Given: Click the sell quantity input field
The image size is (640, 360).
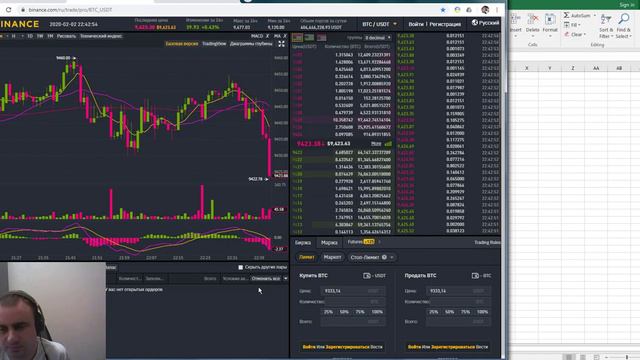Looking at the screenshot, I should pos(459,302).
